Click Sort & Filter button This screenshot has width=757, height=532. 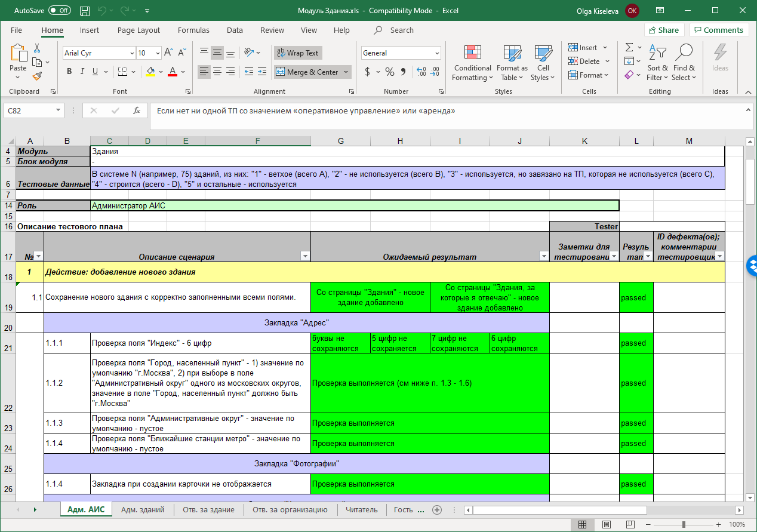657,63
